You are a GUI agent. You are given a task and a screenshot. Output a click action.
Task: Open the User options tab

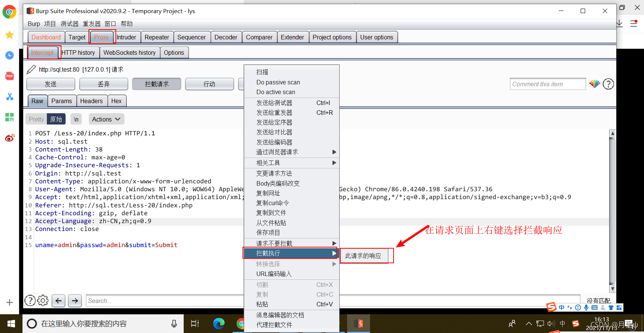pos(377,37)
